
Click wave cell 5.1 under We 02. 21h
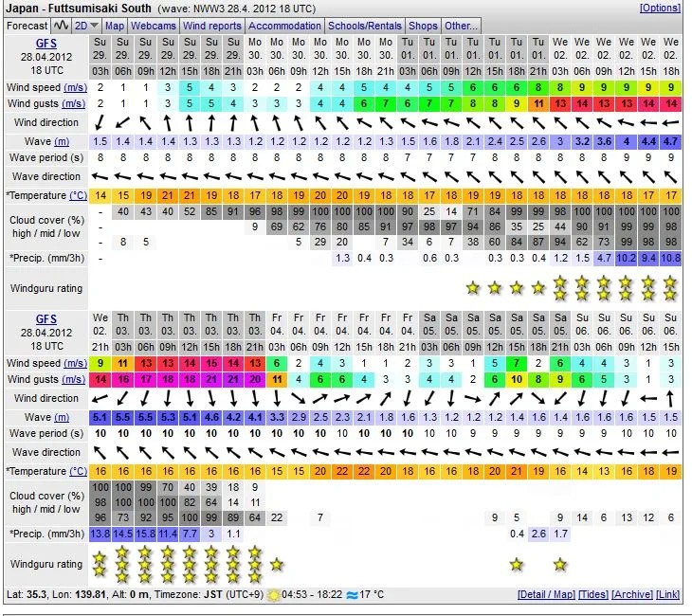tap(100, 417)
